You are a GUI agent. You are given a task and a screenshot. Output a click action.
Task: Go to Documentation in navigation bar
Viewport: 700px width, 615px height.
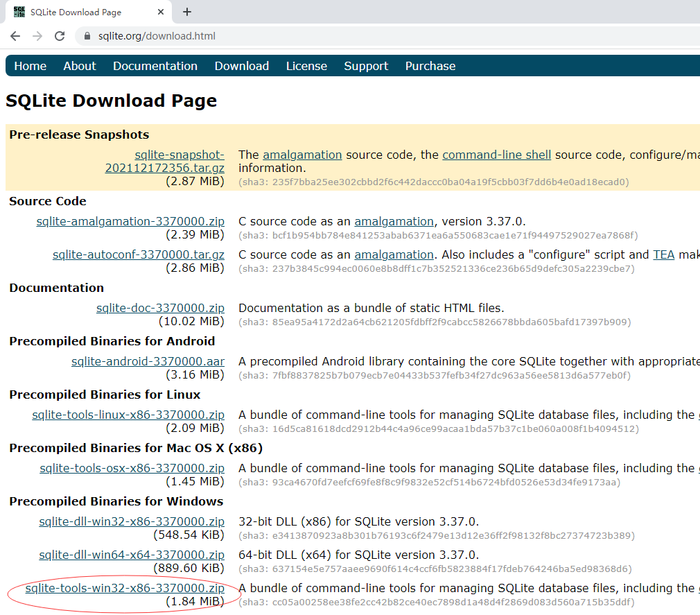tap(155, 66)
